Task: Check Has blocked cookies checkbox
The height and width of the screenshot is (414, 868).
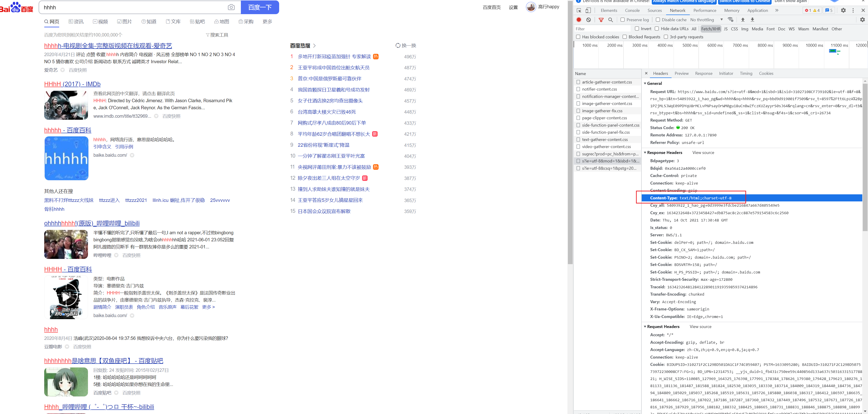Action: [x=578, y=37]
